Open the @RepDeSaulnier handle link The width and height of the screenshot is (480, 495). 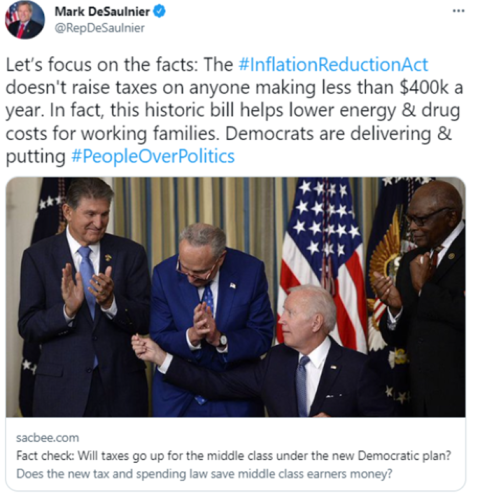tap(99, 28)
